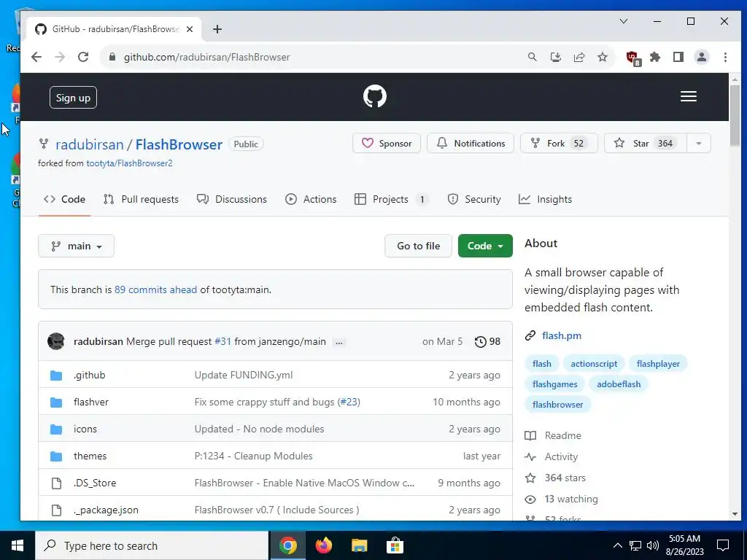Open the main branch dropdown
This screenshot has height=560, width=747.
point(76,246)
